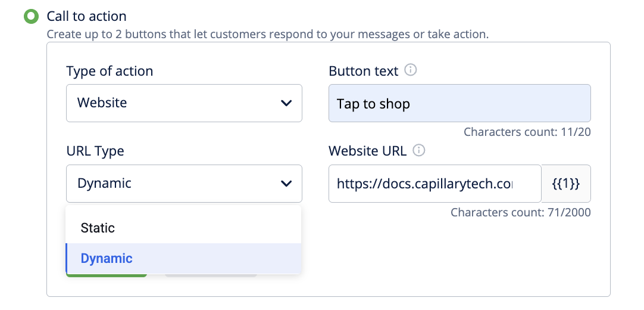Open the Type of action dropdown showing Website
The width and height of the screenshot is (644, 310).
click(184, 103)
